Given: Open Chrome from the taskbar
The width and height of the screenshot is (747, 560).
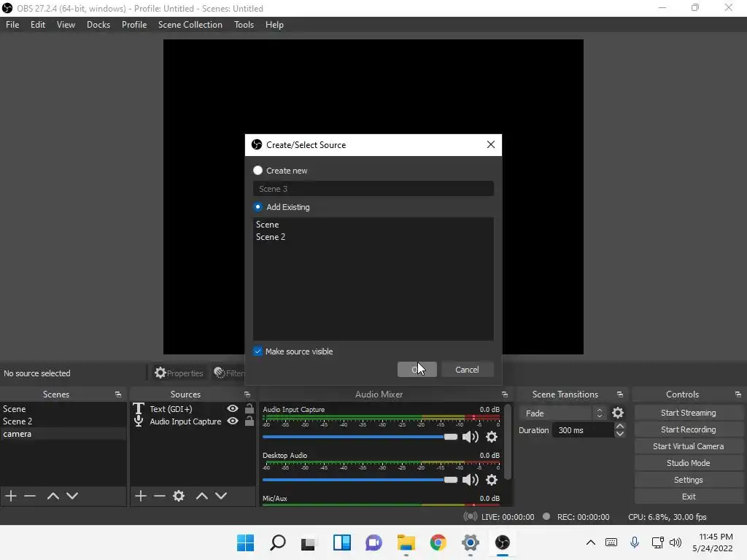Looking at the screenshot, I should [x=438, y=542].
